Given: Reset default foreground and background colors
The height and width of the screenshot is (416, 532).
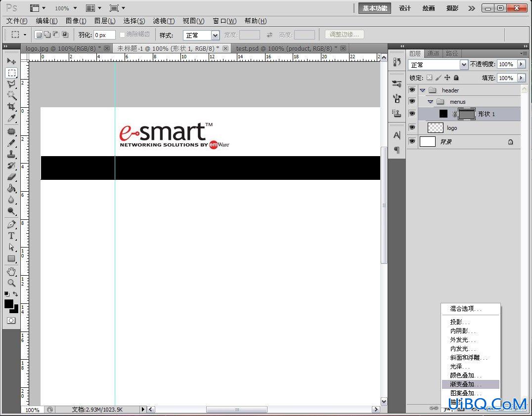Looking at the screenshot, I should [x=7, y=294].
